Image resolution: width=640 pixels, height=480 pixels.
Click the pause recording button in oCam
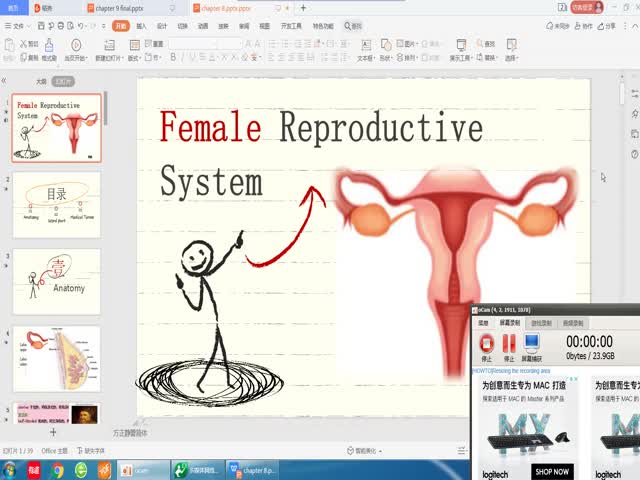point(509,345)
